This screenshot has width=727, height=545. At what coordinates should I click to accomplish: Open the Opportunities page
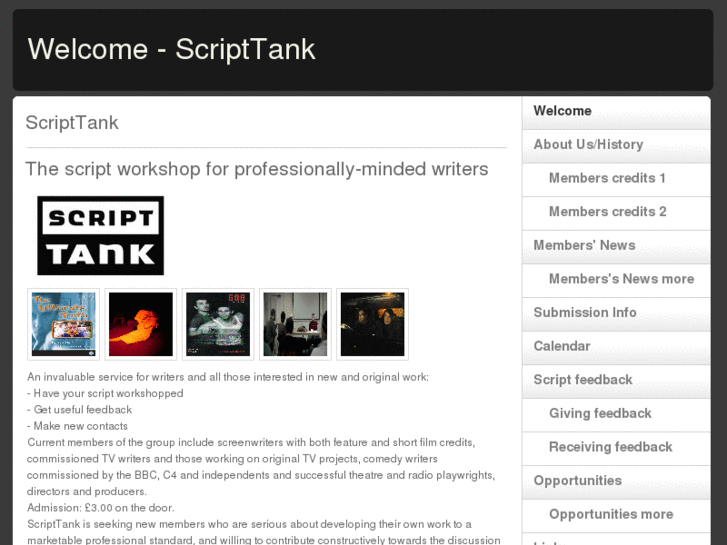(616, 481)
